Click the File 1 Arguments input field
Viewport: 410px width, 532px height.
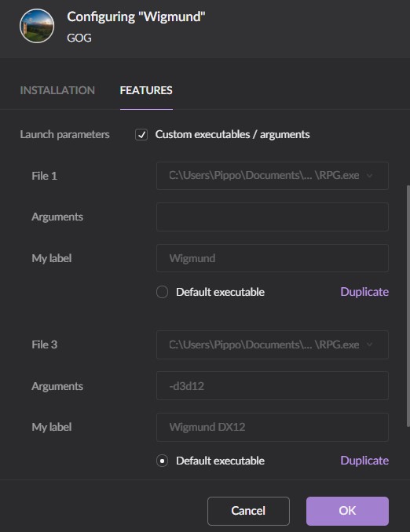click(272, 217)
